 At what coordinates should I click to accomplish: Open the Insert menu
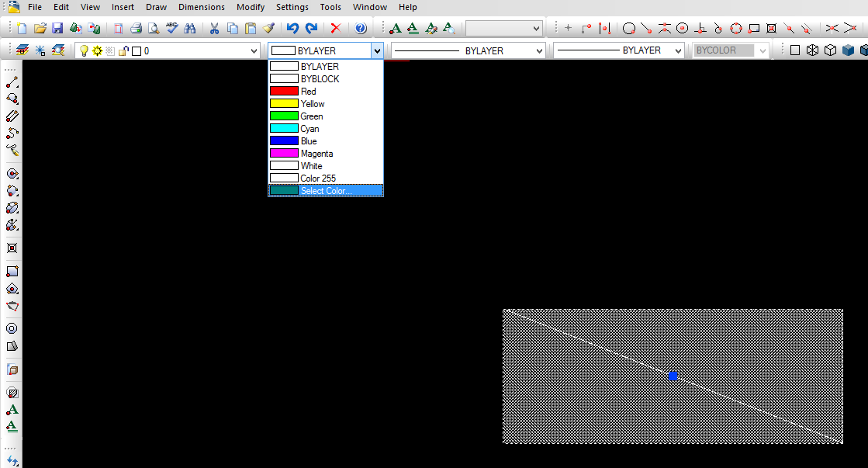tap(123, 7)
